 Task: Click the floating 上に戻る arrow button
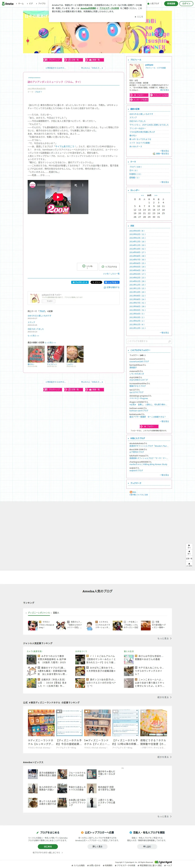click(189, 564)
